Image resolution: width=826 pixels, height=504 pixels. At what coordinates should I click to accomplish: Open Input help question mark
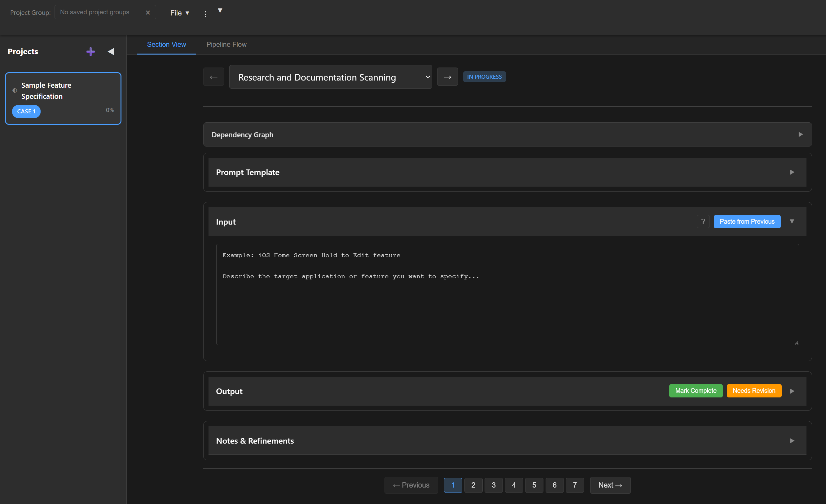coord(703,221)
